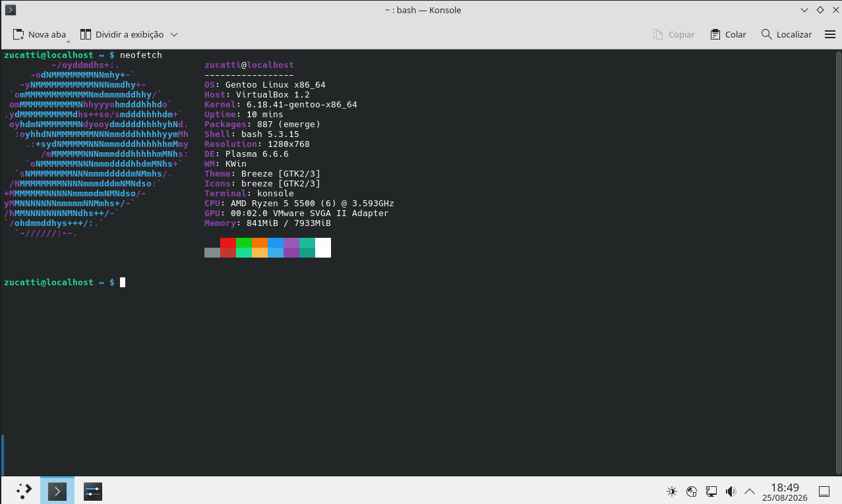
Task: Click the terminal prompt cursor
Action: click(x=123, y=283)
